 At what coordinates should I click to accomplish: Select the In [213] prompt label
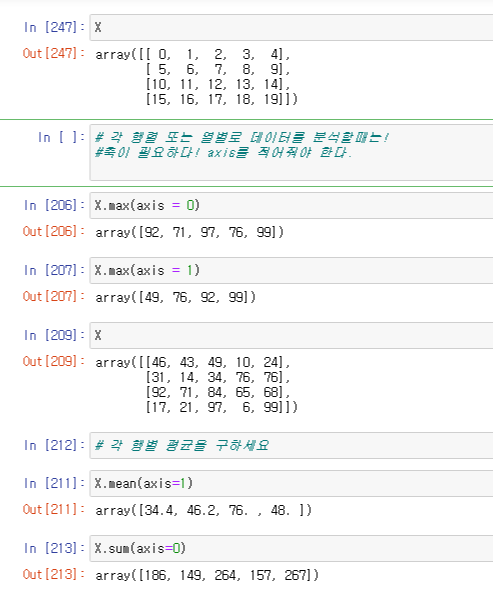tap(55, 548)
